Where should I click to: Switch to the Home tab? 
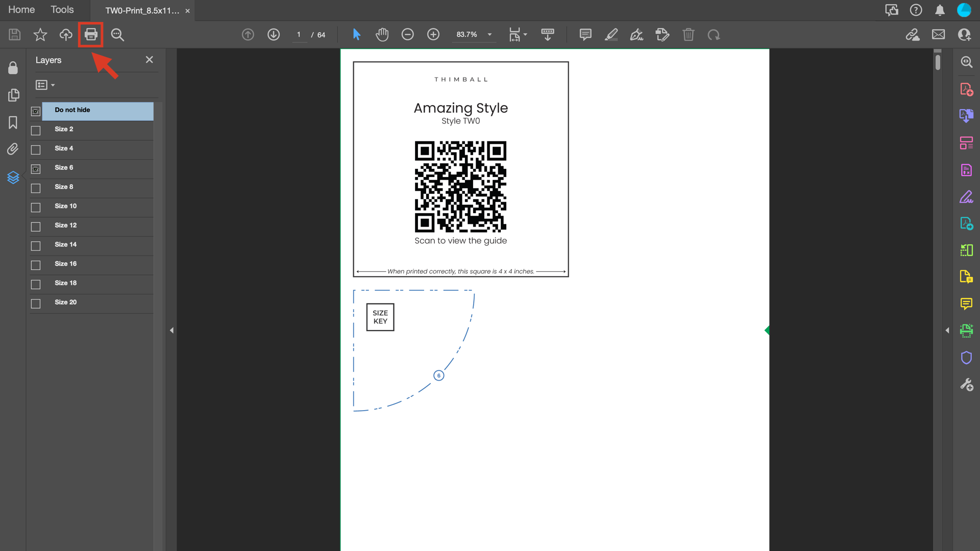point(21,10)
